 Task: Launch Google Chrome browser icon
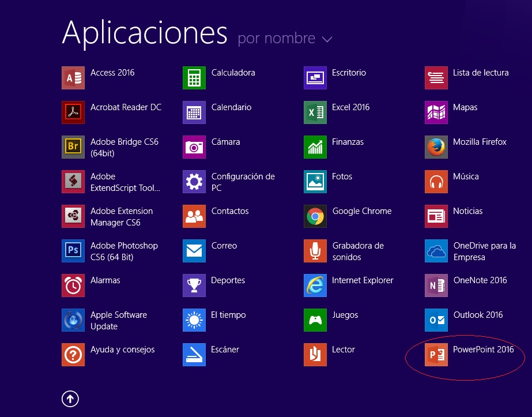315,216
